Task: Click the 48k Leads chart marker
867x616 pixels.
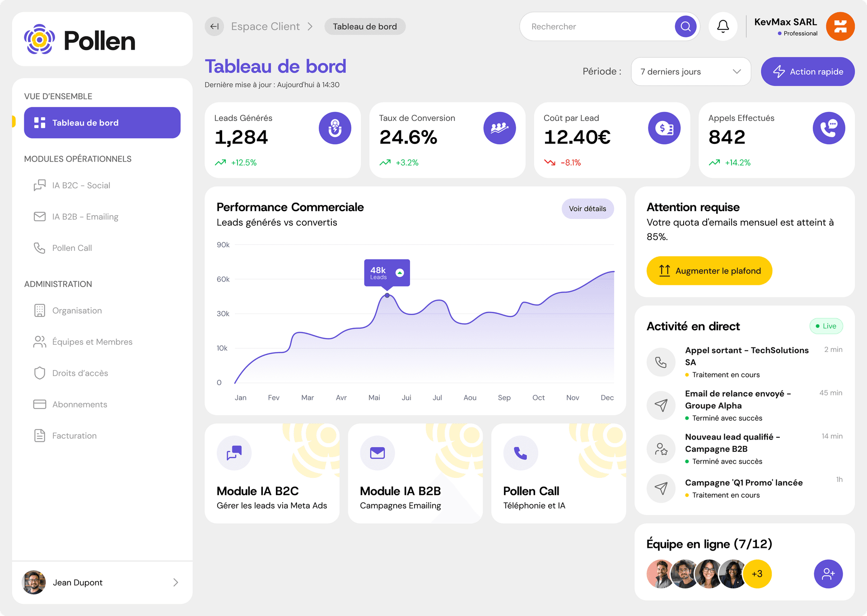Action: (387, 273)
